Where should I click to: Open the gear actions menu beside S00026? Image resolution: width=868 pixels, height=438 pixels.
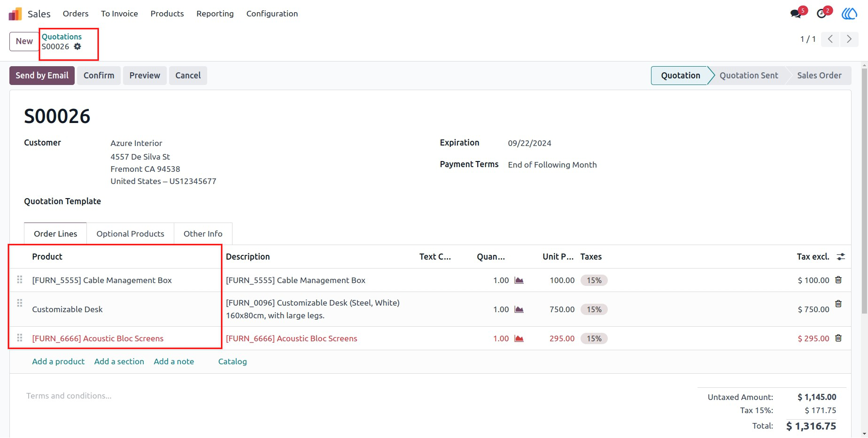click(x=77, y=46)
